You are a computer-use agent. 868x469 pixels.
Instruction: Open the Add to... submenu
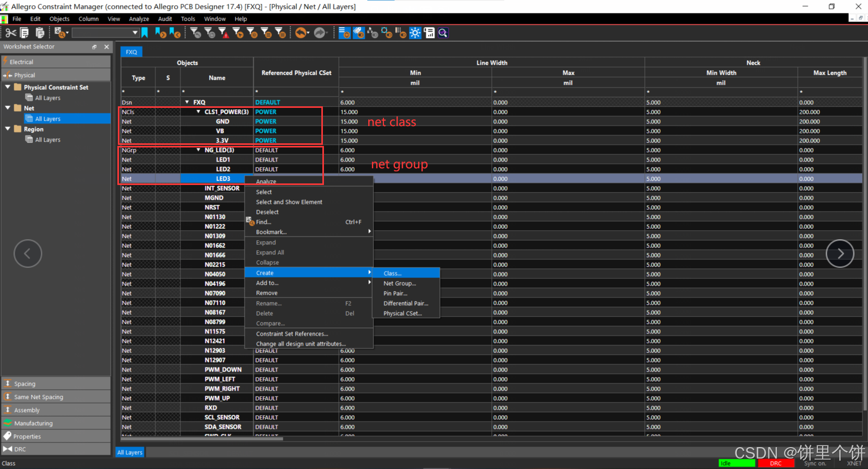pyautogui.click(x=309, y=283)
